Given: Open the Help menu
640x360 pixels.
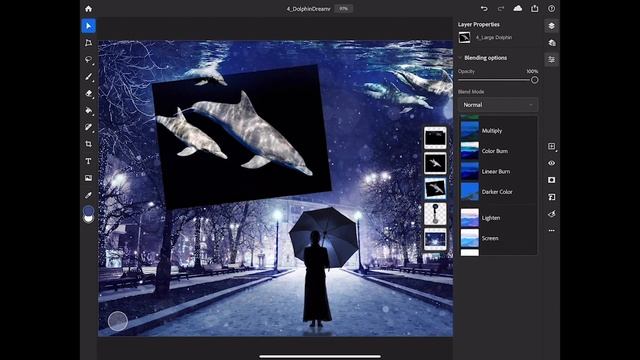Looking at the screenshot, I should point(551,9).
